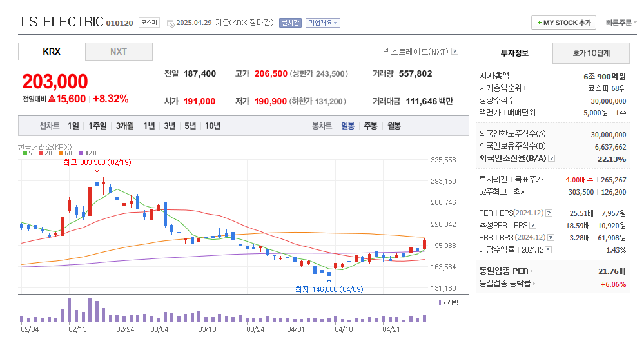This screenshot has width=644, height=339.
Task: Click the orange 60-day moving average swatch
Action: pyautogui.click(x=61, y=153)
